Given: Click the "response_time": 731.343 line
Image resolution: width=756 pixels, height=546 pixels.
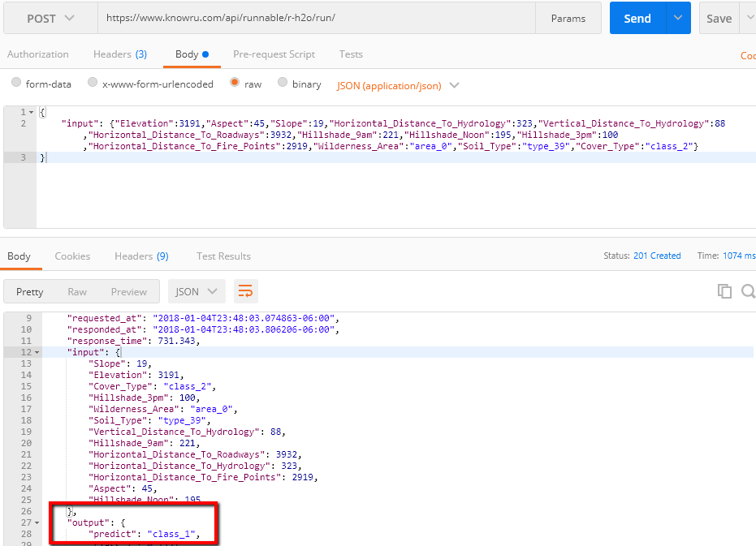Looking at the screenshot, I should 133,342.
